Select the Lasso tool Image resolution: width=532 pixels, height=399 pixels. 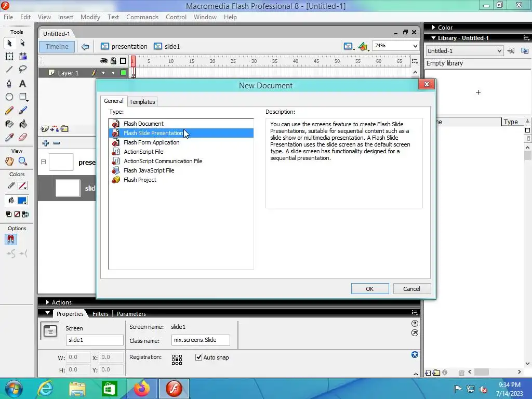coord(23,70)
